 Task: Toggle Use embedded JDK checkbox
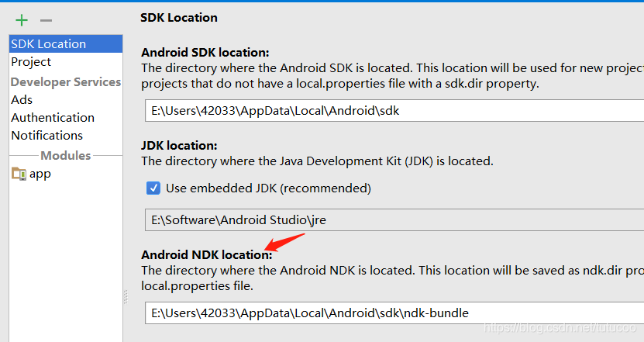(153, 188)
